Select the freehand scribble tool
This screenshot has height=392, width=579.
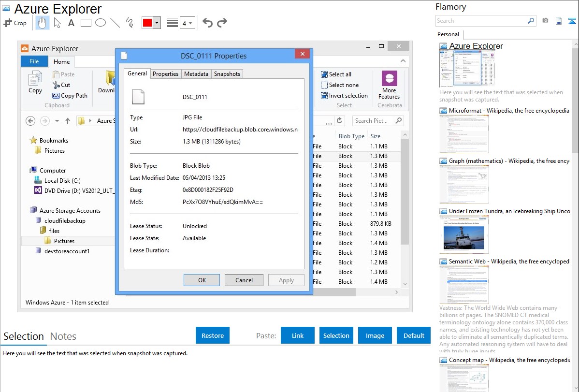tap(129, 23)
